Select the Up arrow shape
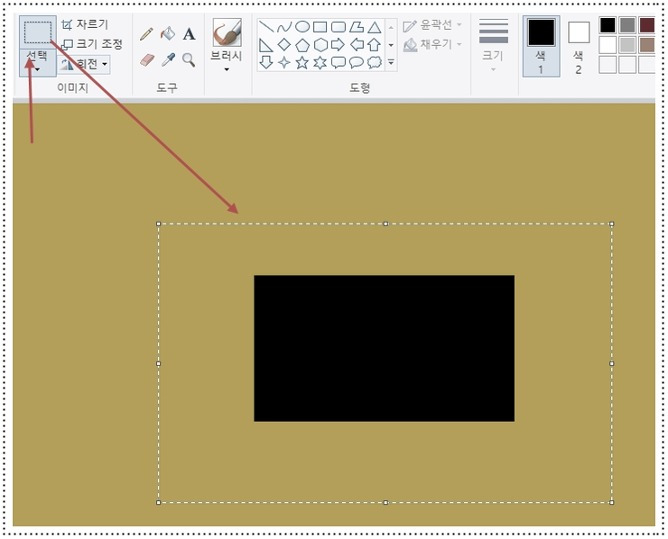 point(374,44)
